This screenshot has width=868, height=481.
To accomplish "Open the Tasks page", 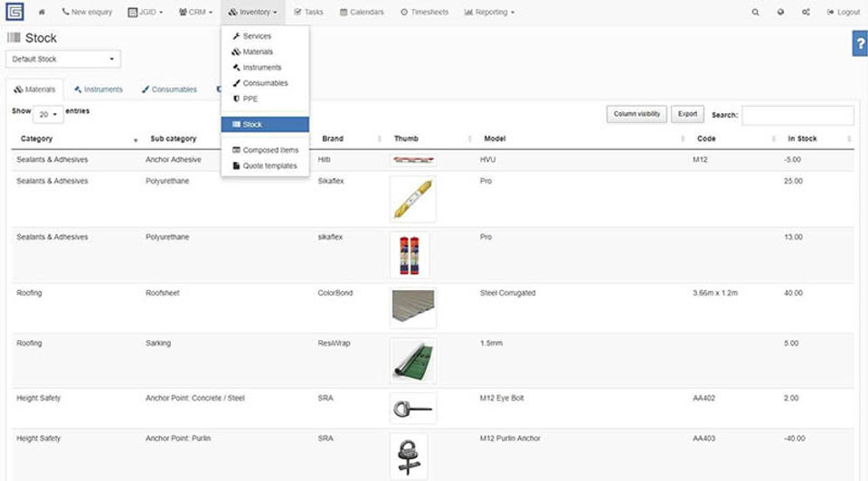I will click(308, 12).
